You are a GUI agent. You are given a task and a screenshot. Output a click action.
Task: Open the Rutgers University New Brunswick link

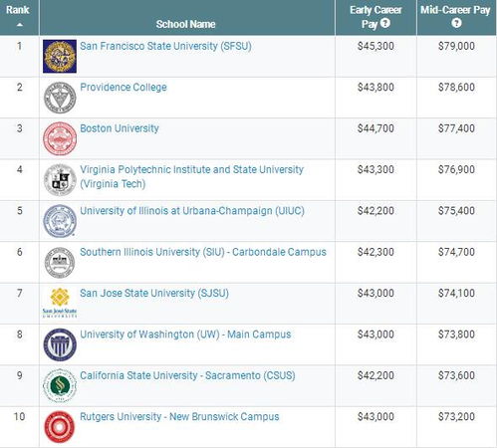pyautogui.click(x=179, y=417)
